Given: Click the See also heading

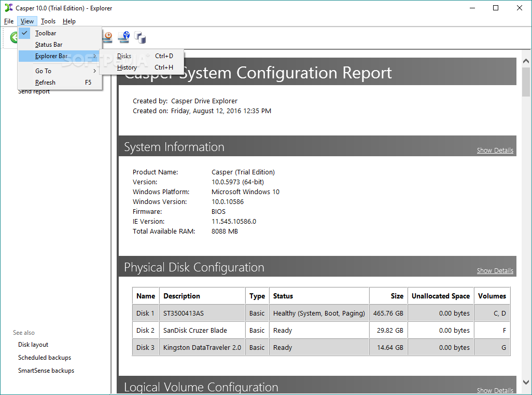Looking at the screenshot, I should 24,333.
